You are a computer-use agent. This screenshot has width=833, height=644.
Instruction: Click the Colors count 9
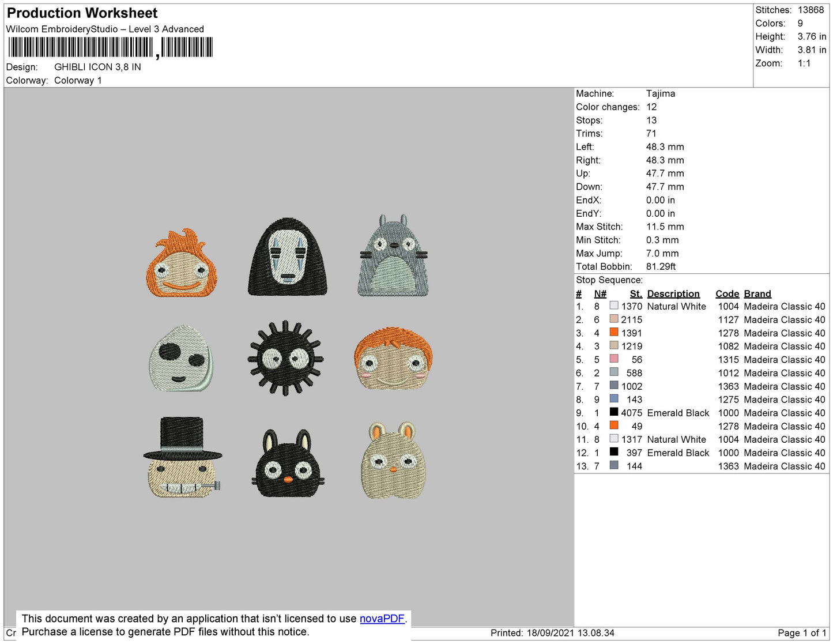pyautogui.click(x=800, y=23)
